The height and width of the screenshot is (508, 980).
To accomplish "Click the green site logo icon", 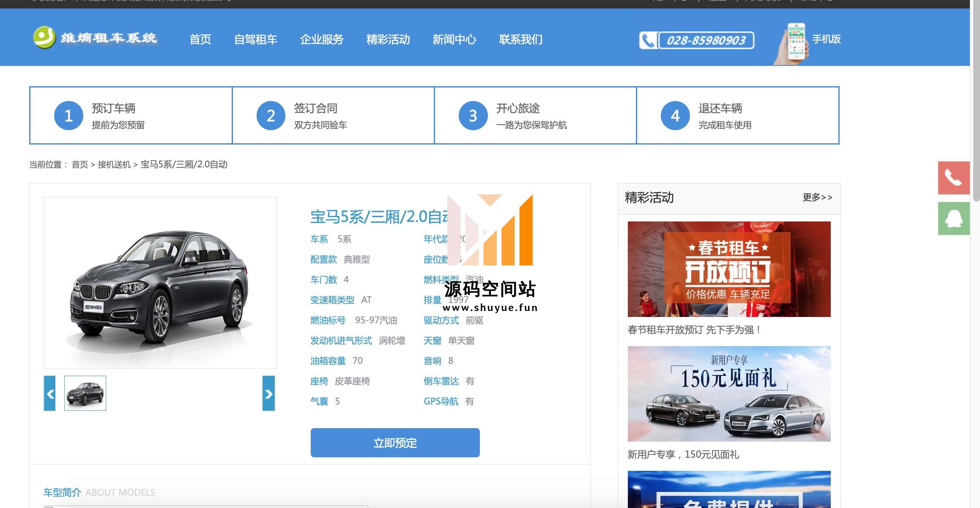I will click(x=45, y=38).
